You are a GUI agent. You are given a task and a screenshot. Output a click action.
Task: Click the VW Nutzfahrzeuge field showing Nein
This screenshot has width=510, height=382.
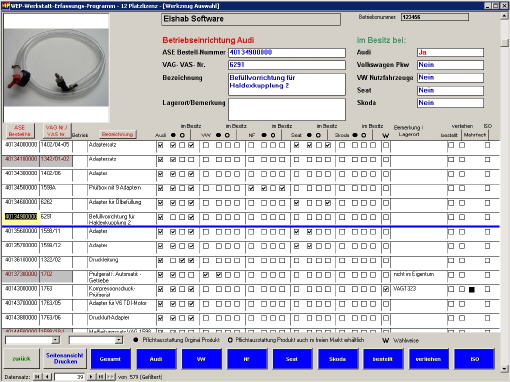click(450, 77)
